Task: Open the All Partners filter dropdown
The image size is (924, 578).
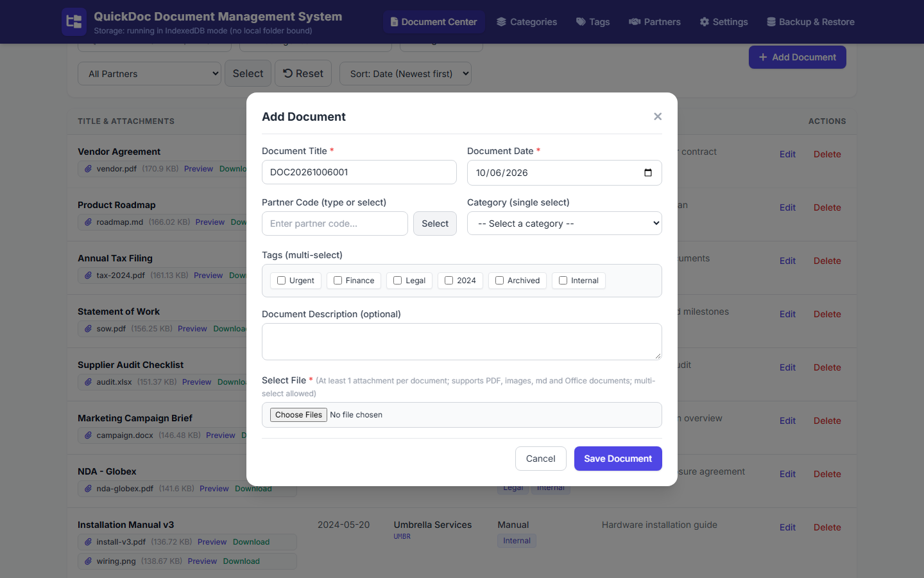Action: pyautogui.click(x=150, y=74)
